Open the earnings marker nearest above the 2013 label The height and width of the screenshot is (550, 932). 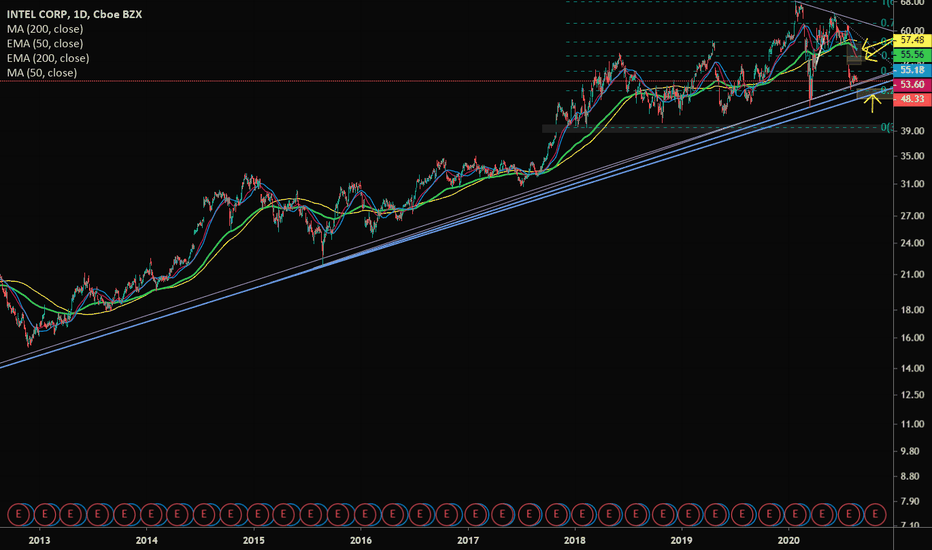[x=45, y=514]
